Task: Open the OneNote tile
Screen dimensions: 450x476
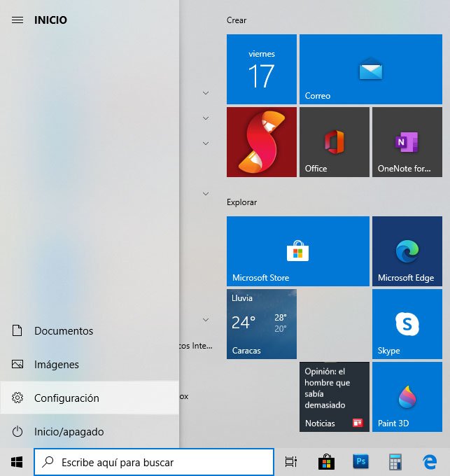Action: point(407,142)
